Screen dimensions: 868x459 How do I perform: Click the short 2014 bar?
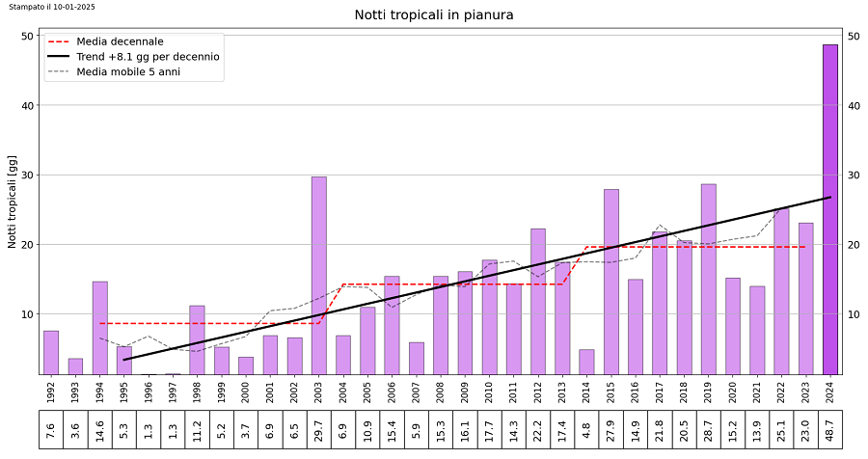click(x=586, y=362)
